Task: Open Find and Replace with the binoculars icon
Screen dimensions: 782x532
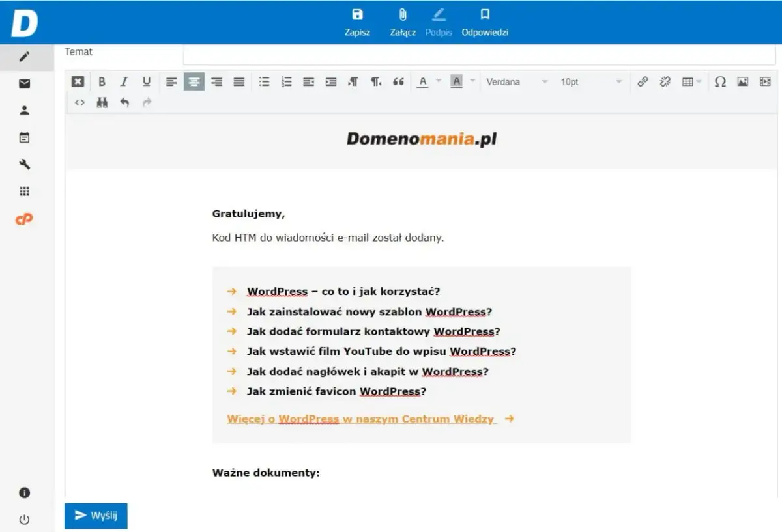Action: [102, 102]
